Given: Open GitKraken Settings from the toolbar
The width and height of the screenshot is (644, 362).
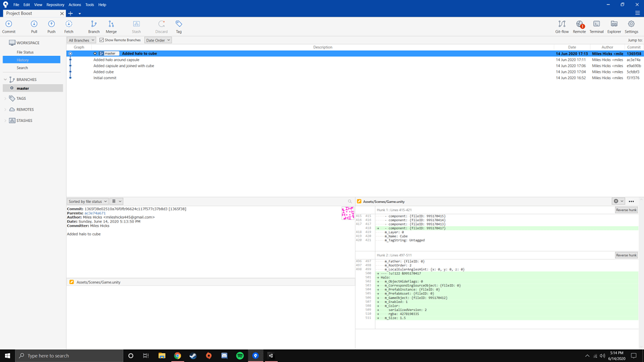Looking at the screenshot, I should click(x=631, y=25).
